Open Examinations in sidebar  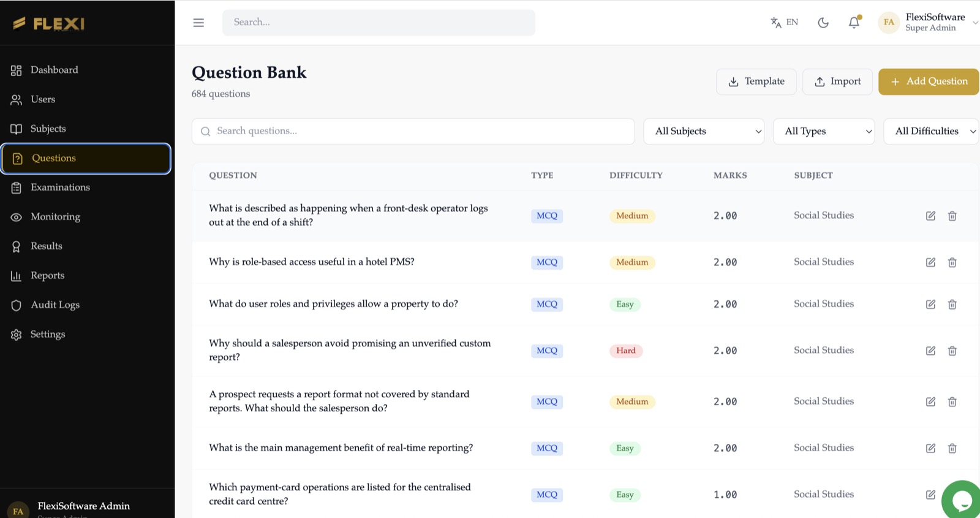coord(86,188)
